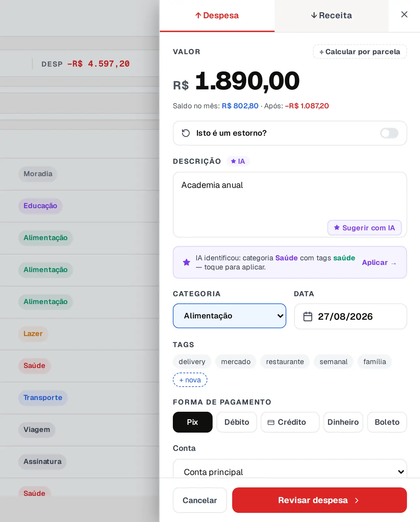The image size is (420, 522).
Task: Open Calcular por parcela option
Action: (360, 52)
